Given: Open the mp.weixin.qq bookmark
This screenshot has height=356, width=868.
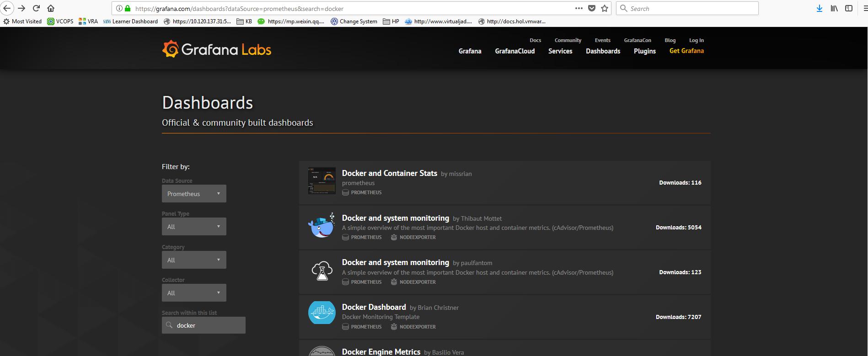Looking at the screenshot, I should (291, 21).
